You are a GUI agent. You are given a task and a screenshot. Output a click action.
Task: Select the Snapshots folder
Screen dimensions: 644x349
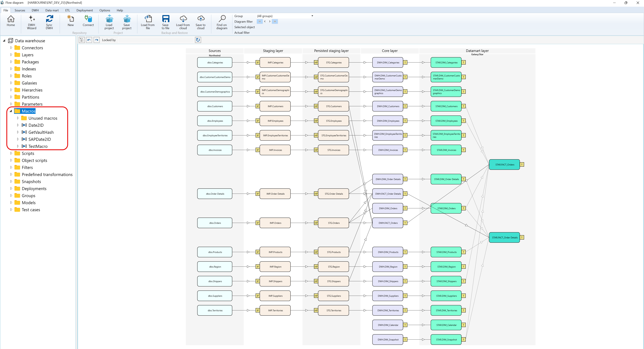coord(31,182)
